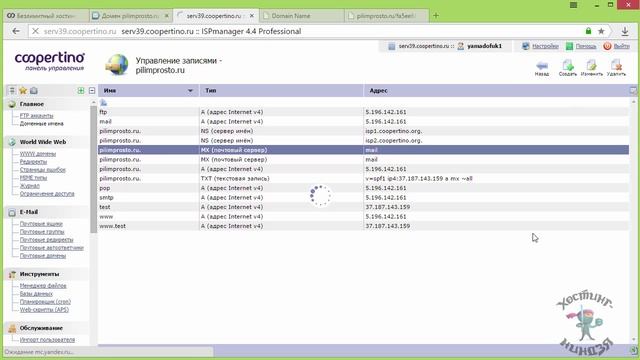640x360 pixels.
Task: Open the Помощь help link
Action: click(x=586, y=46)
